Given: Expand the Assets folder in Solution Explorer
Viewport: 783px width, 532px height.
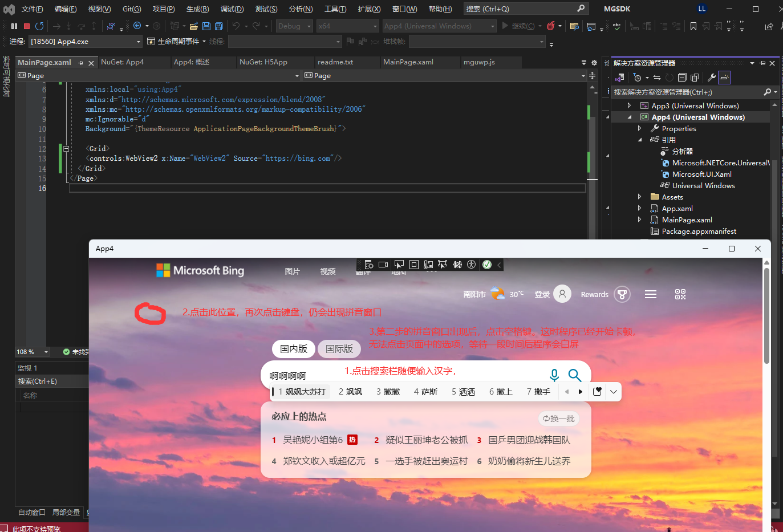Looking at the screenshot, I should click(639, 197).
